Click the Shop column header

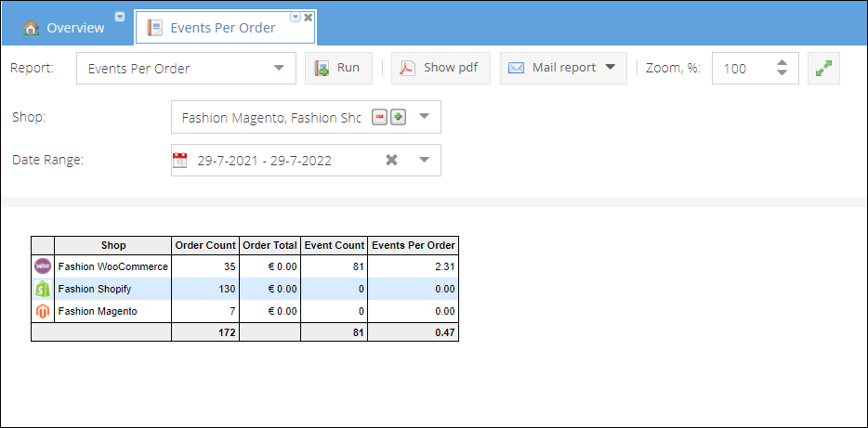pos(113,245)
